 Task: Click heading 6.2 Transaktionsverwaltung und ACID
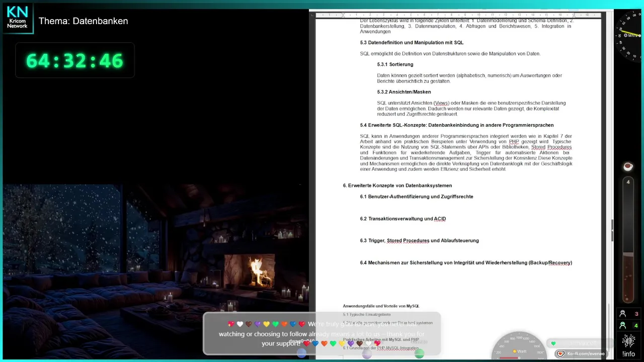403,219
